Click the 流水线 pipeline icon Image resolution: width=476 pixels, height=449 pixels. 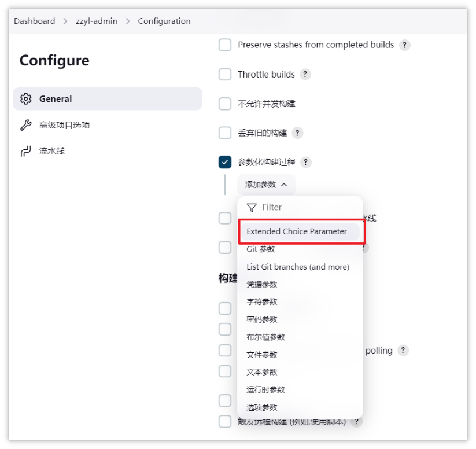26,151
